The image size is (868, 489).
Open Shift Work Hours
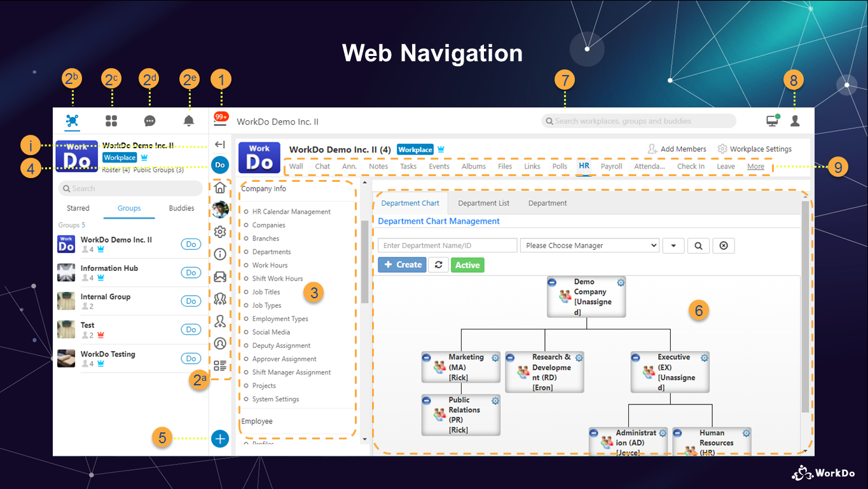(x=277, y=279)
